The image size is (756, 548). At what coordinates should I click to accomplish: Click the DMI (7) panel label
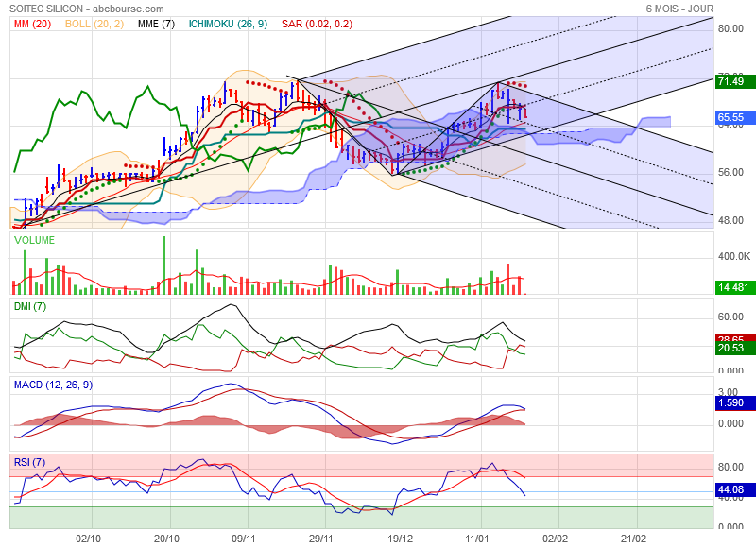[30, 306]
